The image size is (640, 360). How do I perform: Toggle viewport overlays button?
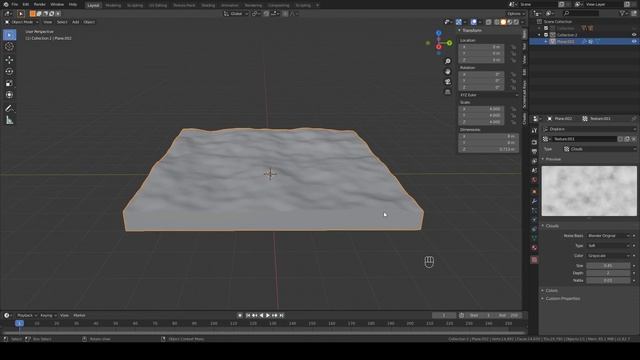473,22
